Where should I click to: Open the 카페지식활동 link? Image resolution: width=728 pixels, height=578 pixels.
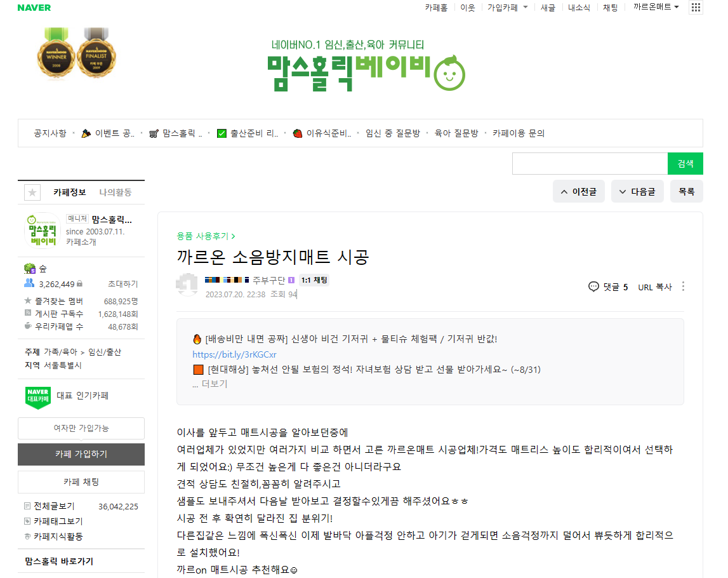[x=58, y=537]
